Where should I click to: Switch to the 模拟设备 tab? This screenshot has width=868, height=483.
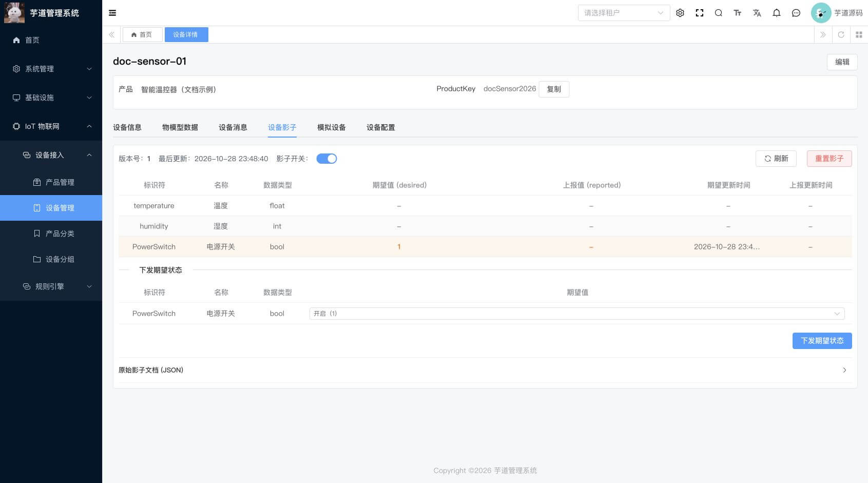332,127
